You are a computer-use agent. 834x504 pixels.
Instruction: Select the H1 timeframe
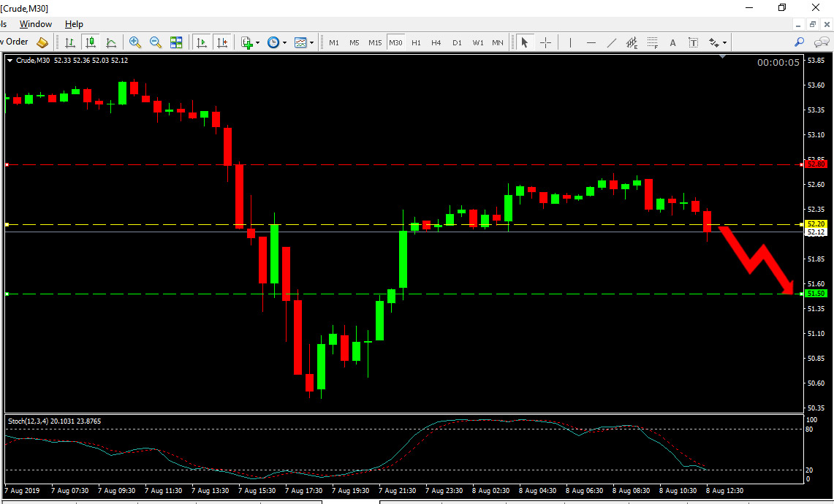(x=416, y=42)
